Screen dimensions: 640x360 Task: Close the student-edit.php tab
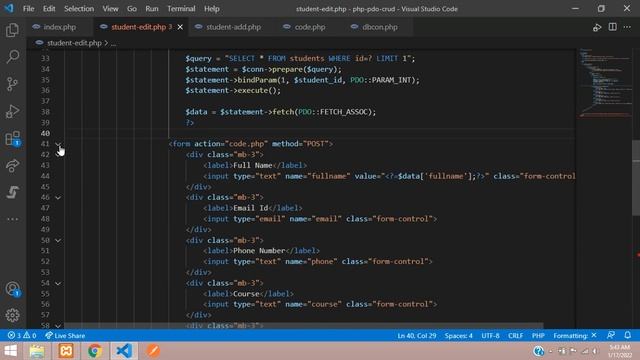(180, 27)
